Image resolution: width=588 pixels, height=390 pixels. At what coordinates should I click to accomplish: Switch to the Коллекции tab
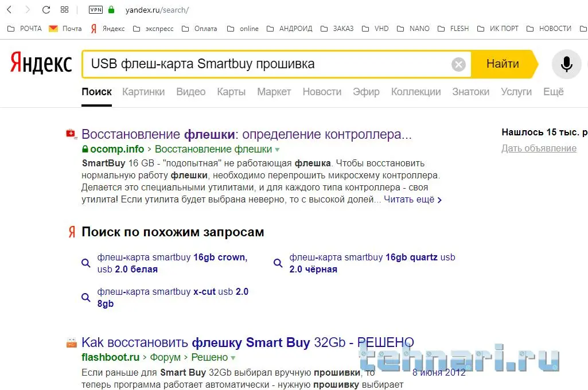pos(416,92)
